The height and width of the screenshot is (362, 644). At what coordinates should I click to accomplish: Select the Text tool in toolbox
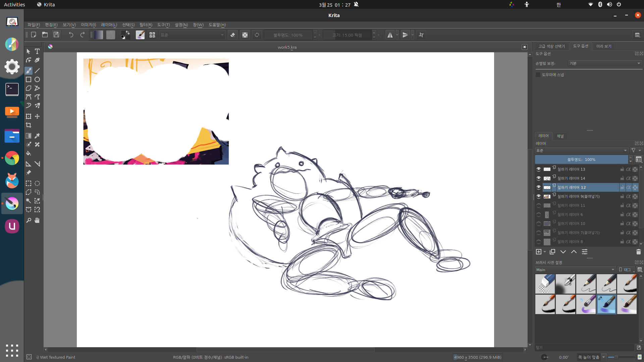tap(37, 51)
